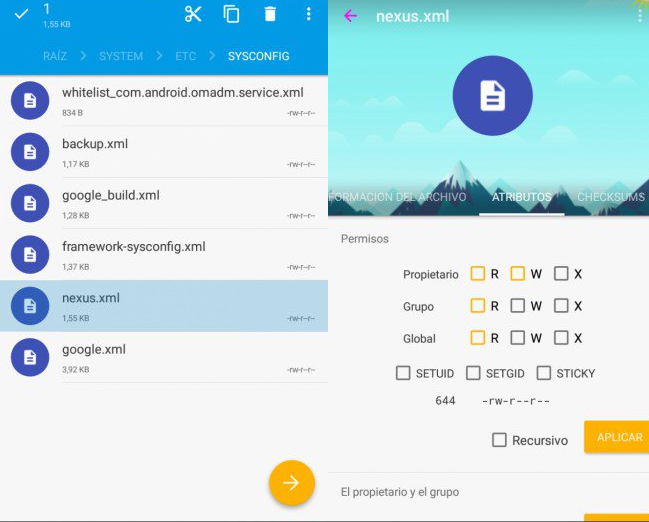Tap the cut scissors icon

click(193, 14)
